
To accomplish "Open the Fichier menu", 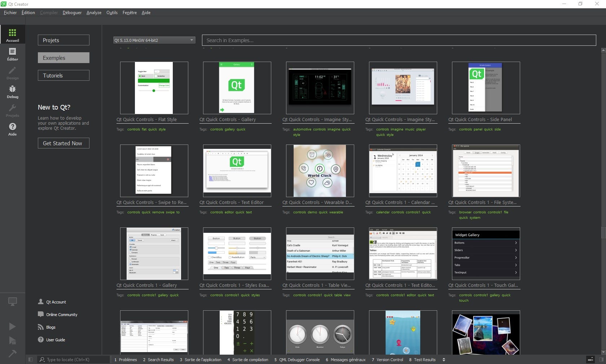I will 10,13.
